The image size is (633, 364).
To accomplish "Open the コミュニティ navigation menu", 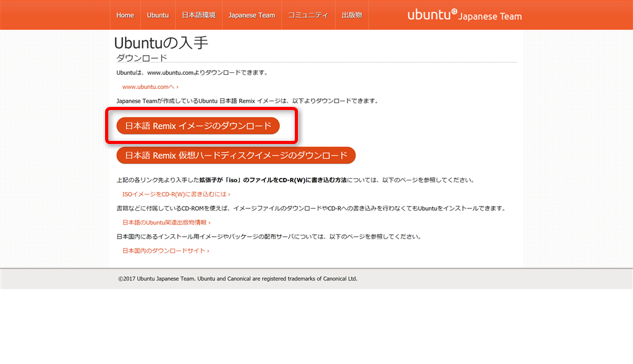I will click(x=308, y=15).
